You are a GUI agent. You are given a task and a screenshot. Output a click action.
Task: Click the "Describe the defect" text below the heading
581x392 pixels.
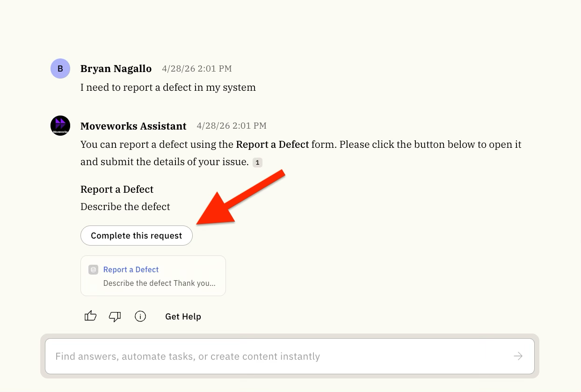125,207
